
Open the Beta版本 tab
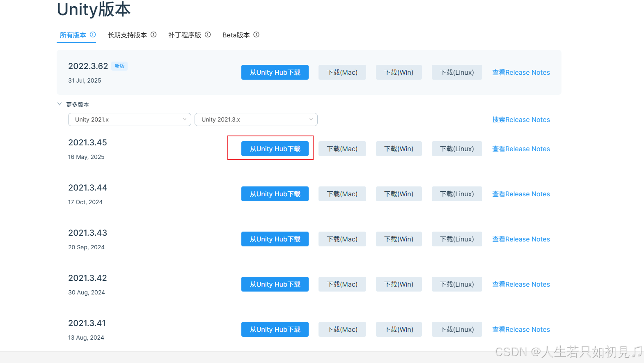(x=236, y=35)
